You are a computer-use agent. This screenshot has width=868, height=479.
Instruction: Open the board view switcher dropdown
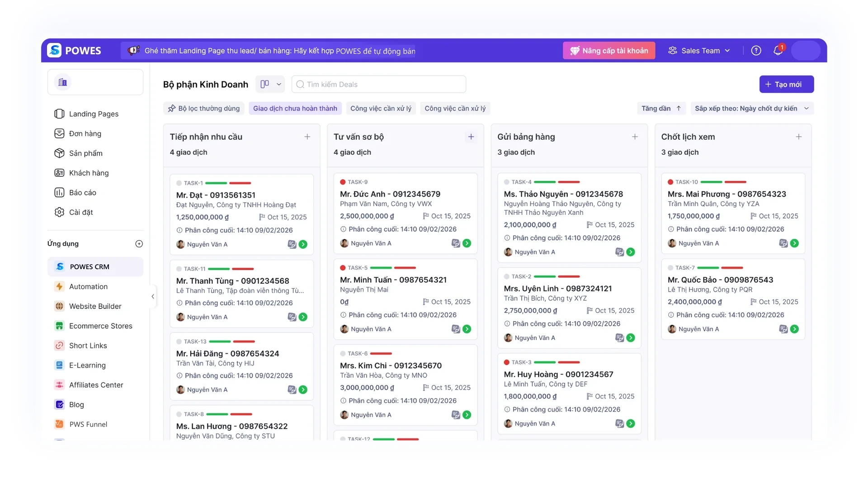(x=270, y=84)
